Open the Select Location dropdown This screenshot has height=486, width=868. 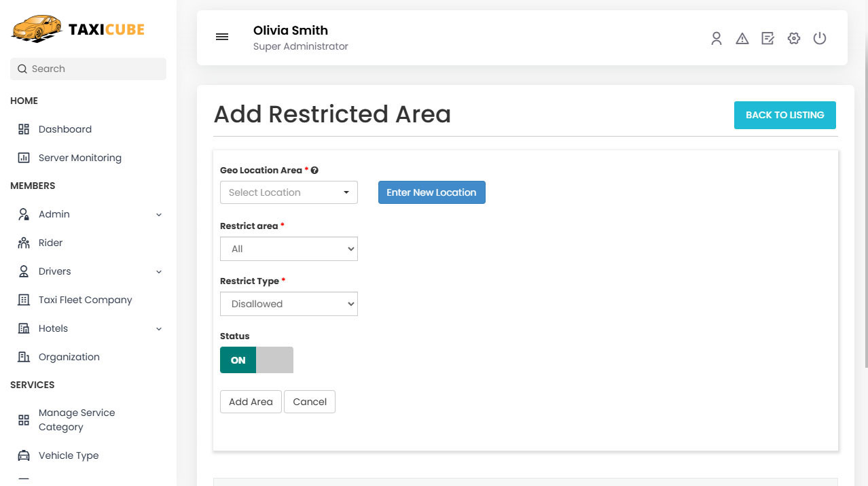289,192
